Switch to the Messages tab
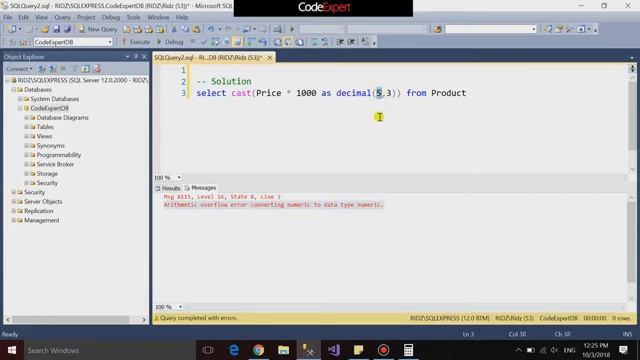This screenshot has width=640, height=360. (x=200, y=188)
